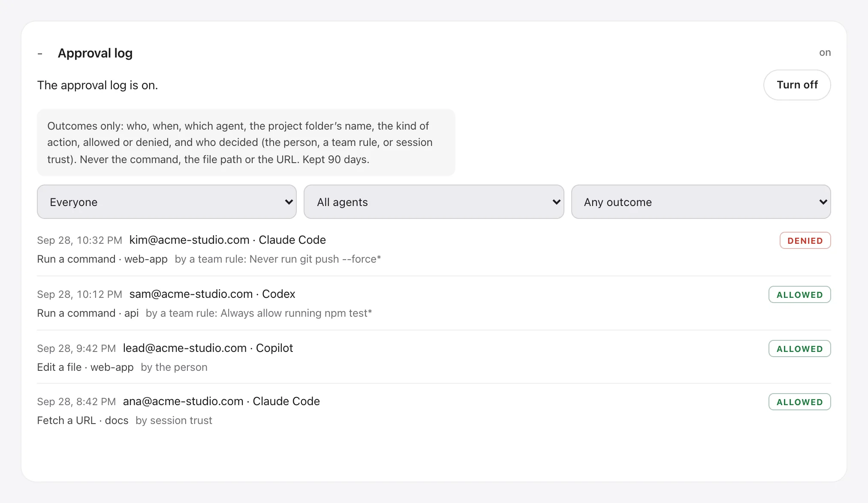Click 'Run a command · api' action text
Screen dimensions: 868x503
[88, 313]
